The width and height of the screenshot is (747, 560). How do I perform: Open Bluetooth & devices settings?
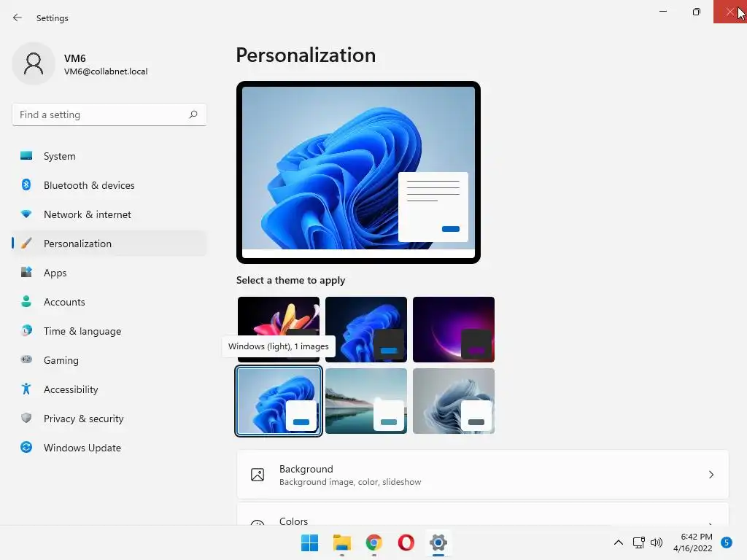pos(109,185)
